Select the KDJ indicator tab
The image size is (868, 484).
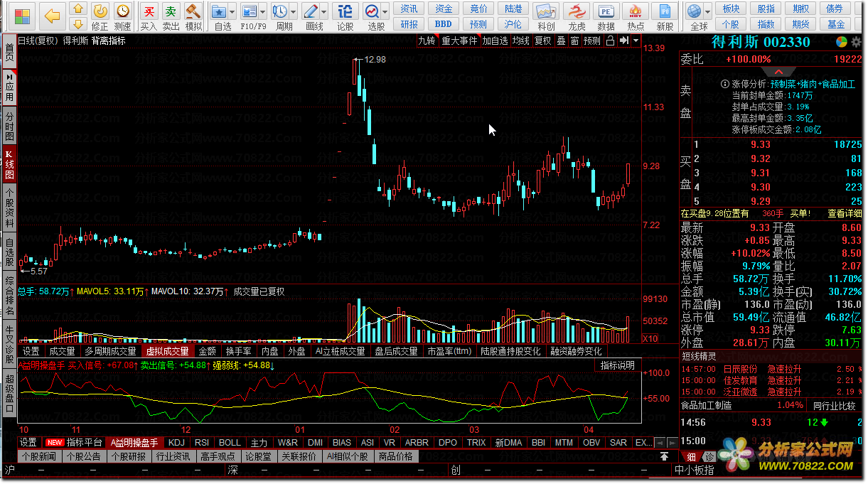click(176, 442)
